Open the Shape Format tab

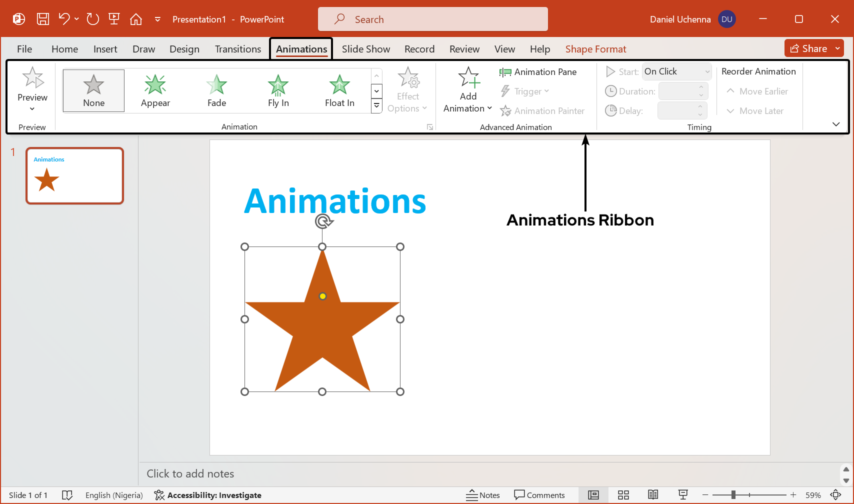(595, 49)
